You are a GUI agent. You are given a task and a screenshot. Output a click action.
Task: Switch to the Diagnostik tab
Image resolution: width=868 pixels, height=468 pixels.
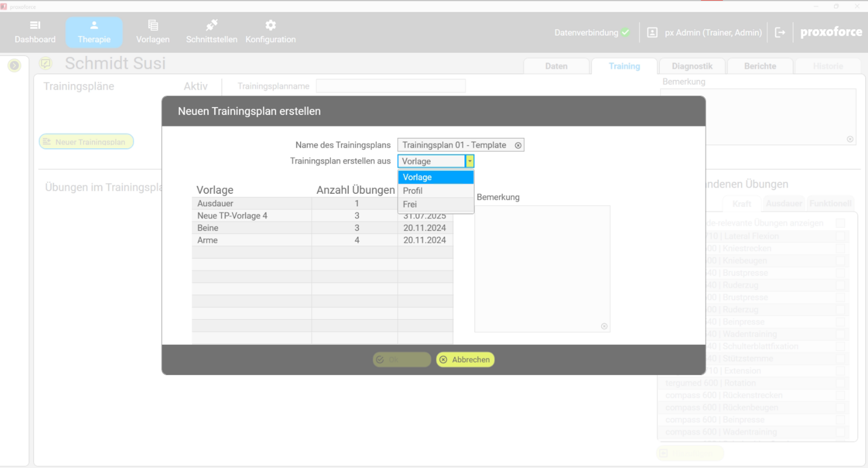point(692,66)
